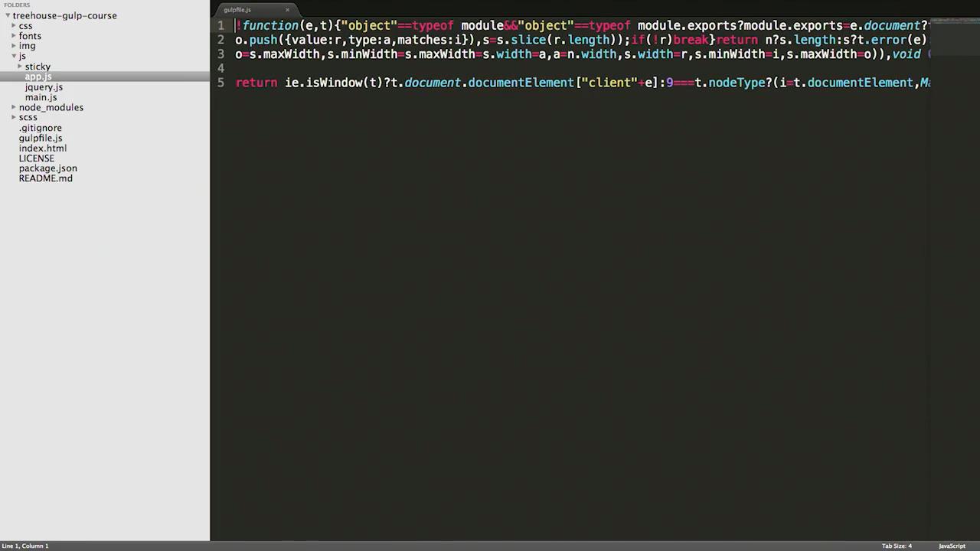
Task: Expand the css folder arrow
Action: click(14, 26)
